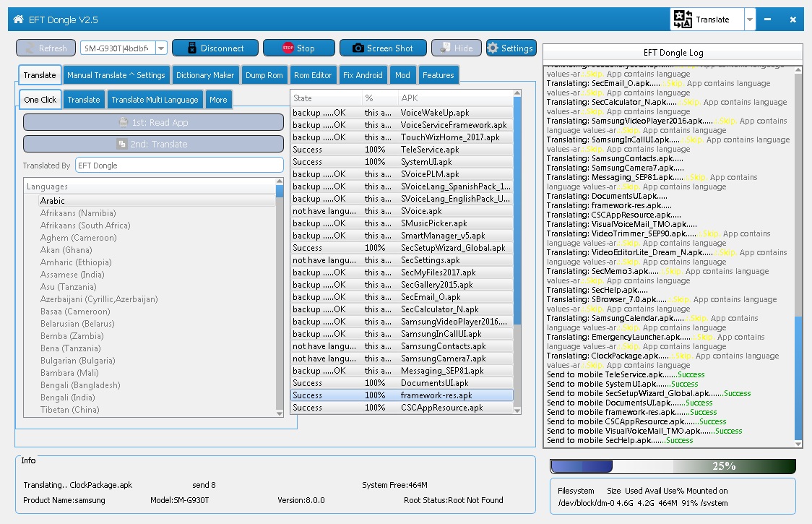Click the Refresh button

(x=46, y=48)
